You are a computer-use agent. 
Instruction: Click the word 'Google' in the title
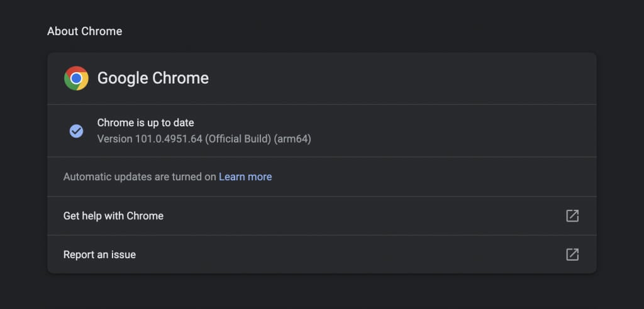point(121,79)
